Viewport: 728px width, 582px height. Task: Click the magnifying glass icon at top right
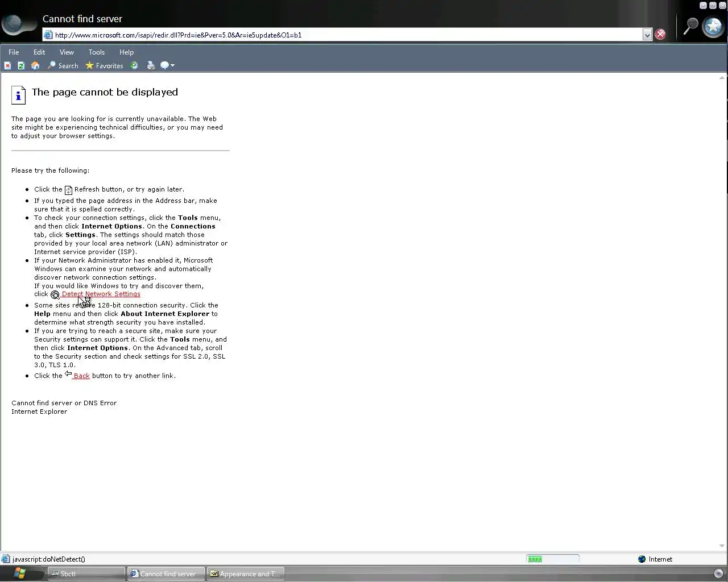coord(690,26)
